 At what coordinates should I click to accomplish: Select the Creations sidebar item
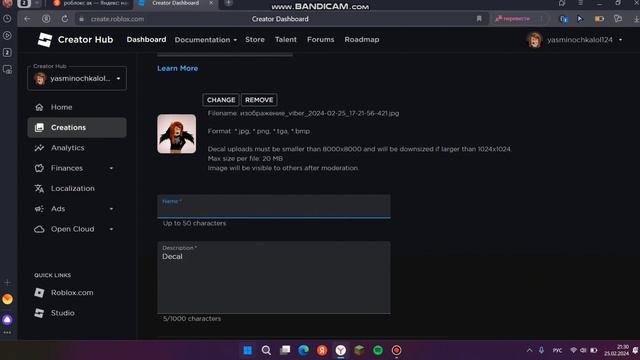tap(77, 127)
